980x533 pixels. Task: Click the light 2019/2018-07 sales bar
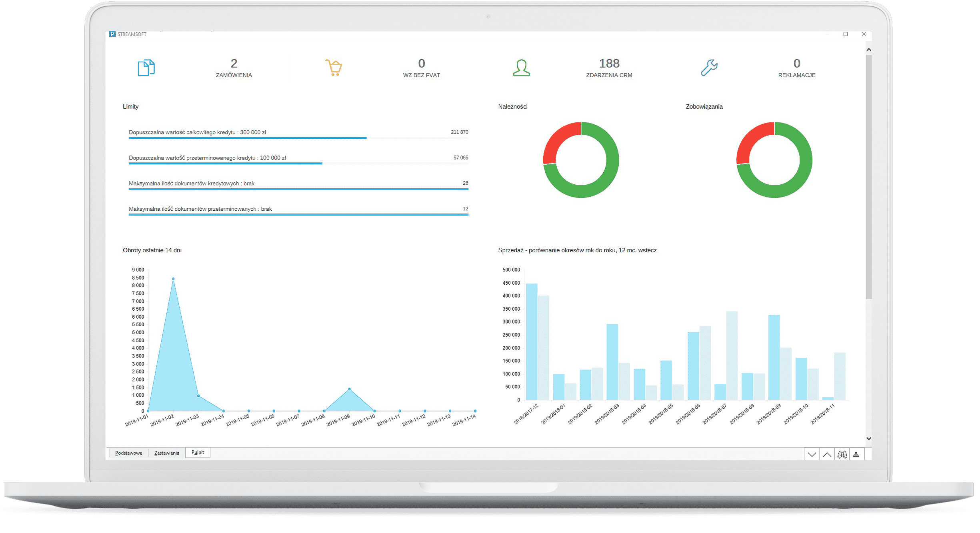[732, 356]
